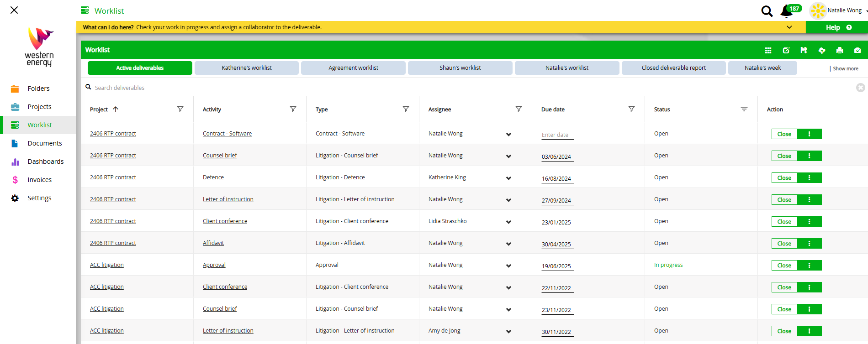The height and width of the screenshot is (344, 868).
Task: Expand assignee dropdown for Defence row
Action: point(508,178)
